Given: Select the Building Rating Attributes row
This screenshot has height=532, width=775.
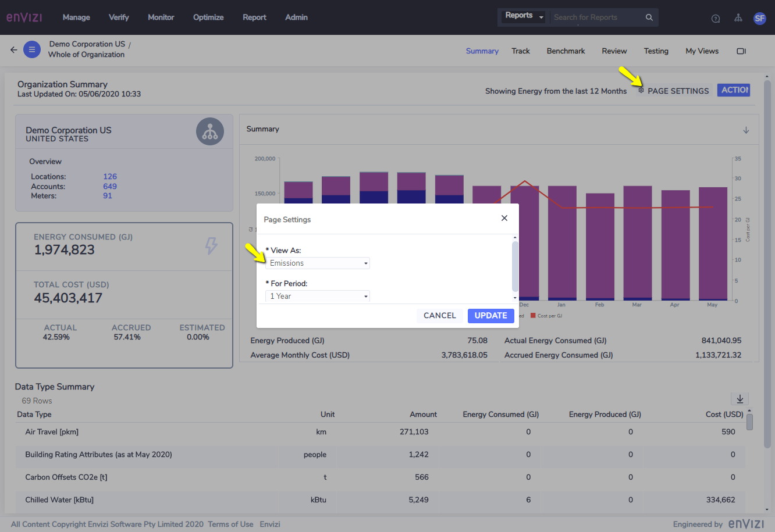Looking at the screenshot, I should click(x=381, y=455).
